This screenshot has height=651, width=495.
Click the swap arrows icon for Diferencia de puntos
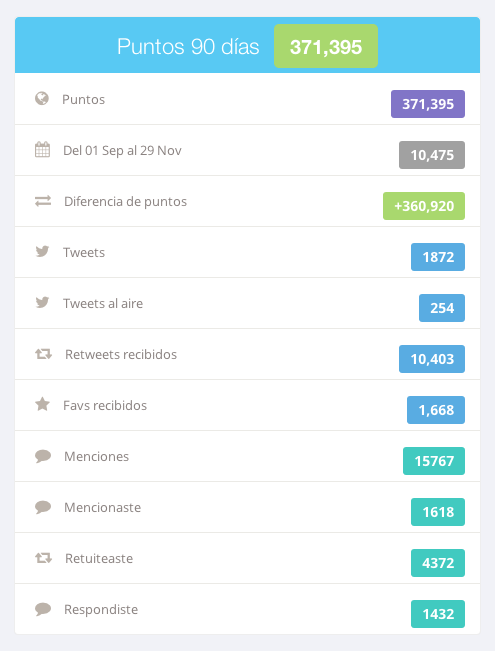[43, 201]
